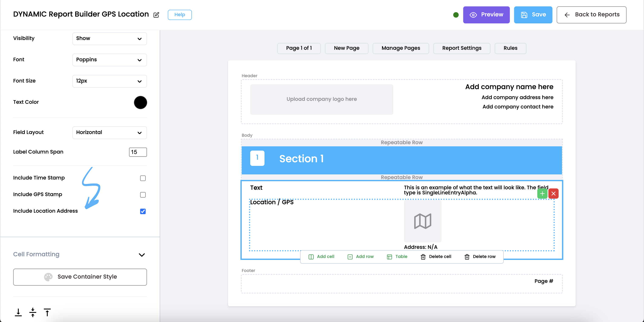The height and width of the screenshot is (322, 644).
Task: Click the align-top icon at lower left
Action: pos(47,312)
